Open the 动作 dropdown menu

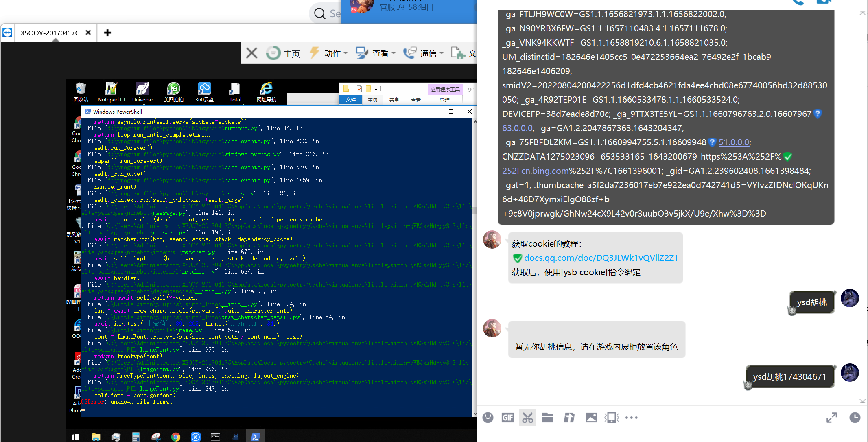pos(332,53)
